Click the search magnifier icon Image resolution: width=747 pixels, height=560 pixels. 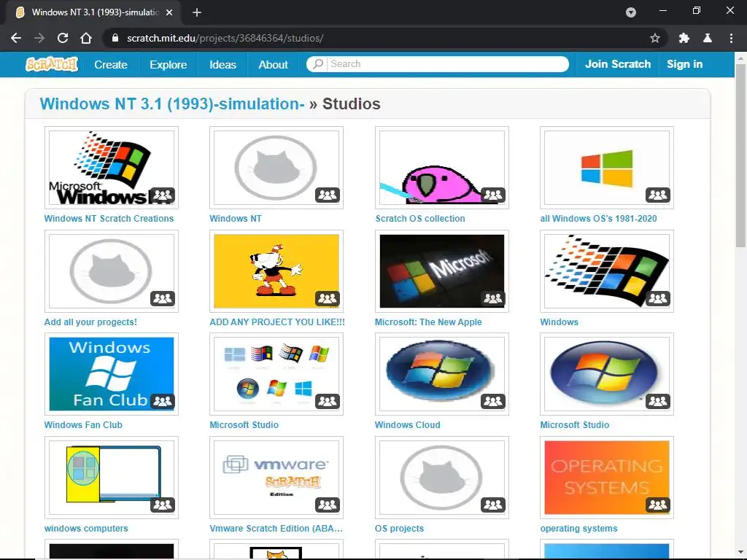318,64
